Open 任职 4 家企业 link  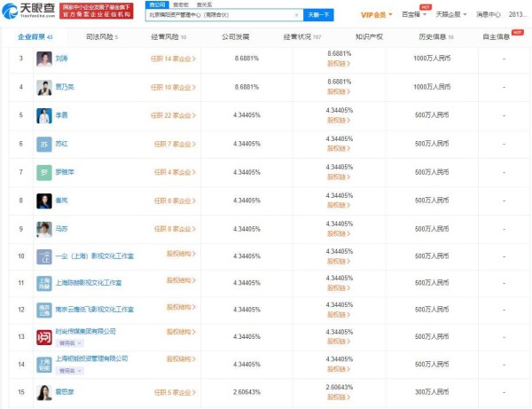(x=175, y=172)
